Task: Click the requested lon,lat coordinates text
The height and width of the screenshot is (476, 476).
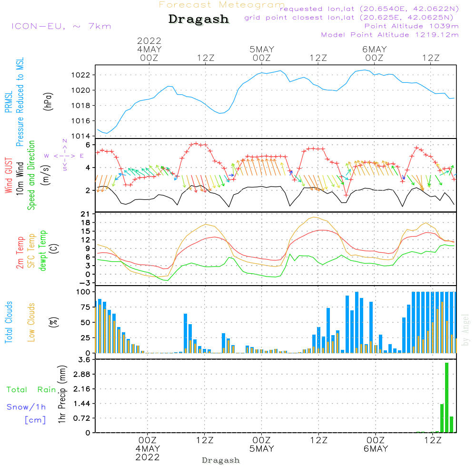Action: 369,9
